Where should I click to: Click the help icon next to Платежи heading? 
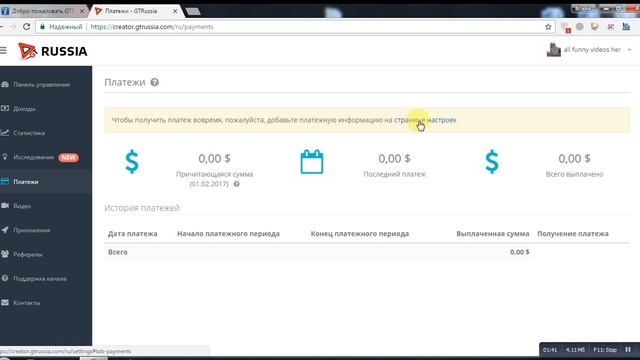click(154, 82)
